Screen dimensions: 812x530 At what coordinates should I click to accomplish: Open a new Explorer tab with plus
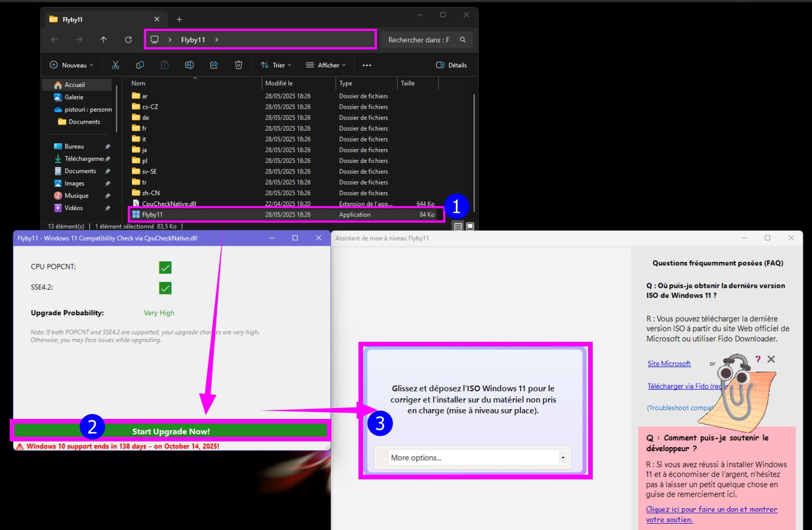click(x=179, y=19)
